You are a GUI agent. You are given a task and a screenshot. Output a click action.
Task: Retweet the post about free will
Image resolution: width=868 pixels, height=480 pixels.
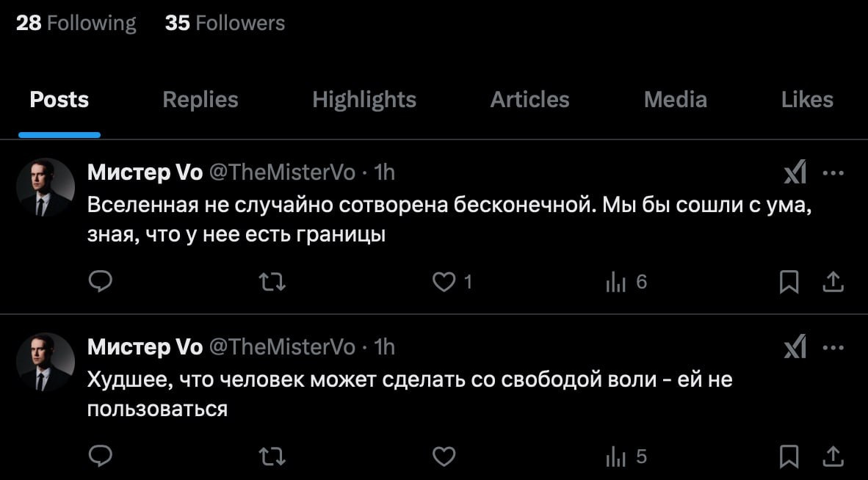272,456
